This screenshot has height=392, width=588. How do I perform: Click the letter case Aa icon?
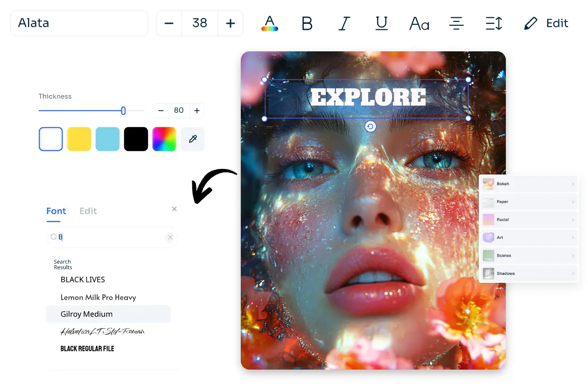(x=419, y=23)
